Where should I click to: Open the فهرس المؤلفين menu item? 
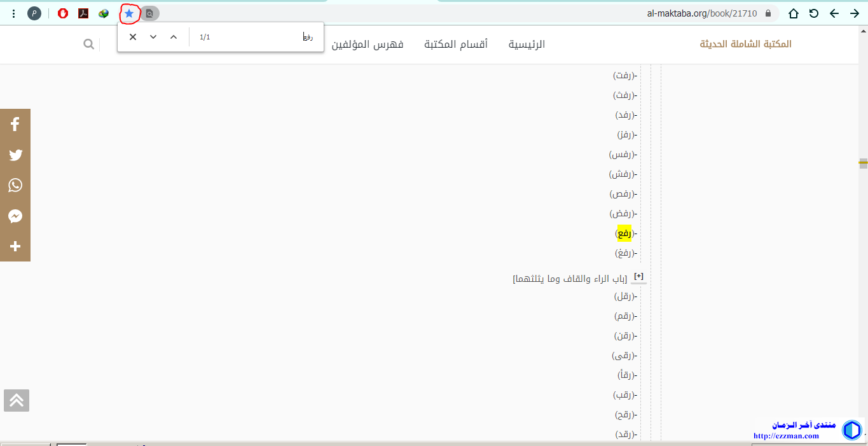(x=368, y=44)
